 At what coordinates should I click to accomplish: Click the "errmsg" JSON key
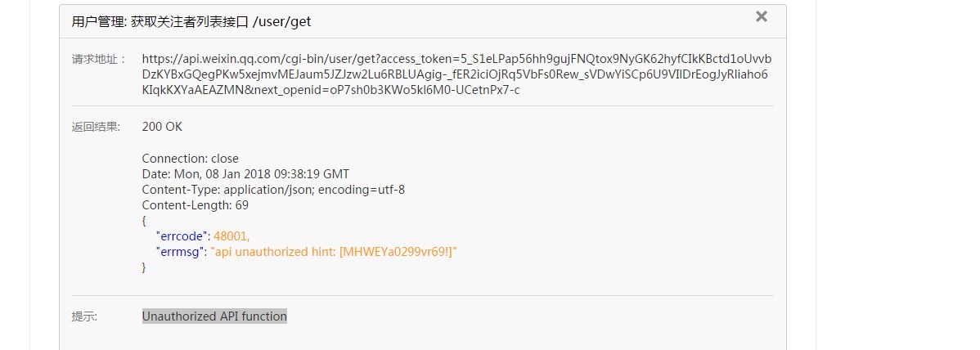click(182, 252)
